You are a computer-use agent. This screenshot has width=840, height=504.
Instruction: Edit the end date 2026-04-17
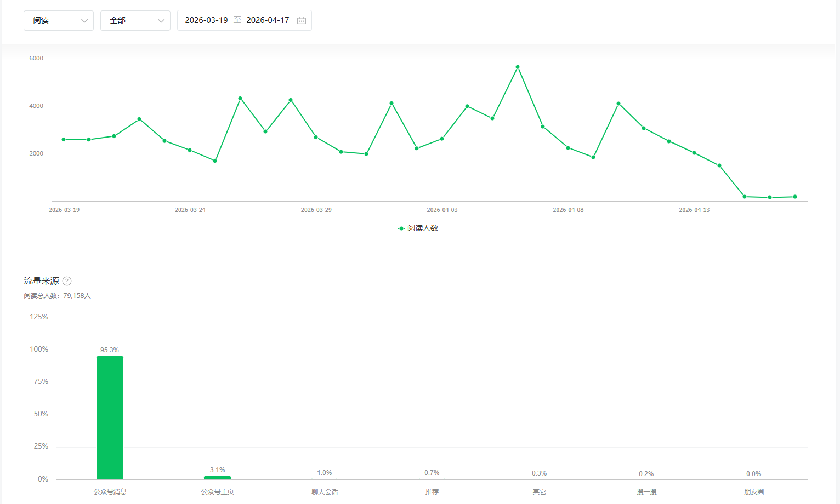click(x=268, y=20)
